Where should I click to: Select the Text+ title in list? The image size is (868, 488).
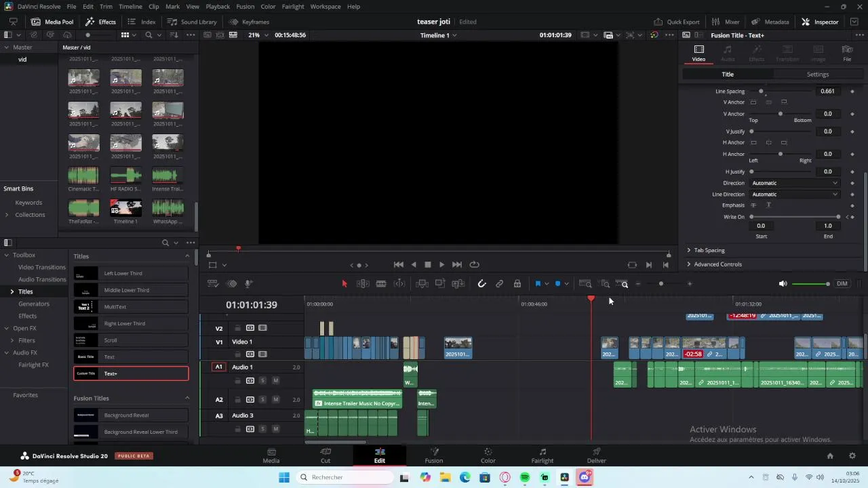tap(131, 373)
